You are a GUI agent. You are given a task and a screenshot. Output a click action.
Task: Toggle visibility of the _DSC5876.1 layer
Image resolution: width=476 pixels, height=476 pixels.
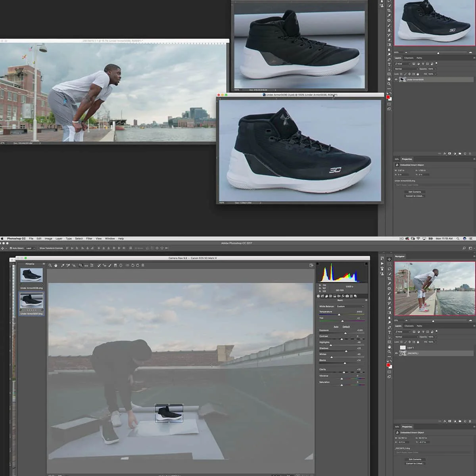(396, 353)
